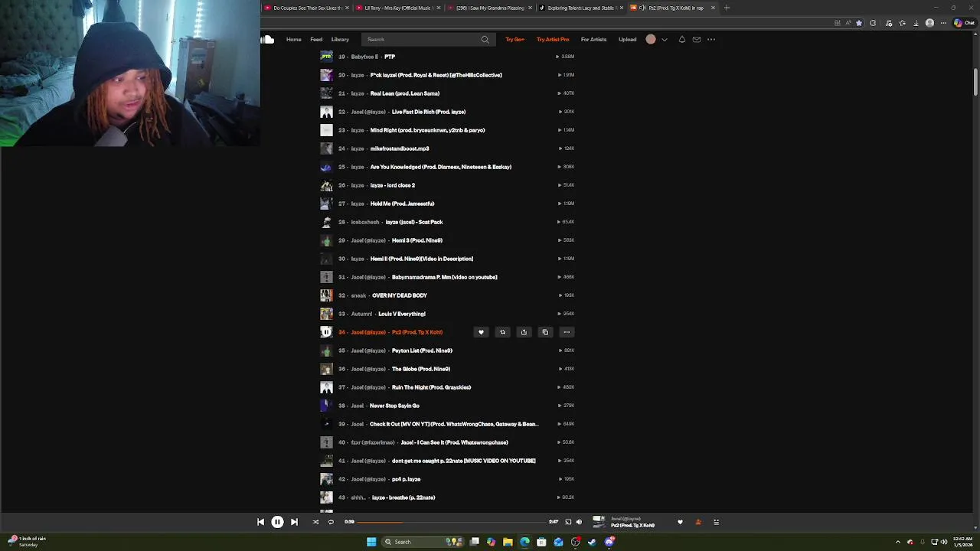Toggle repeat in the player bar
980x551 pixels.
pos(331,522)
